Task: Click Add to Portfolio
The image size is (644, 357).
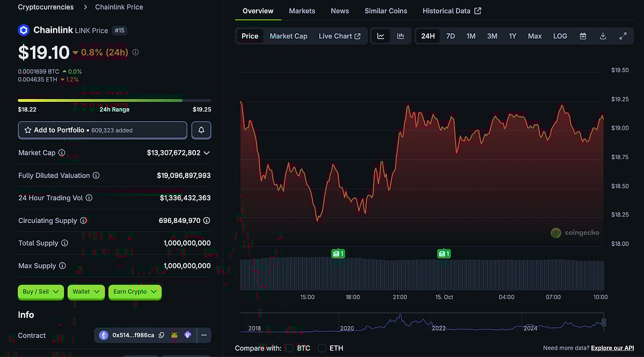Action: 102,130
